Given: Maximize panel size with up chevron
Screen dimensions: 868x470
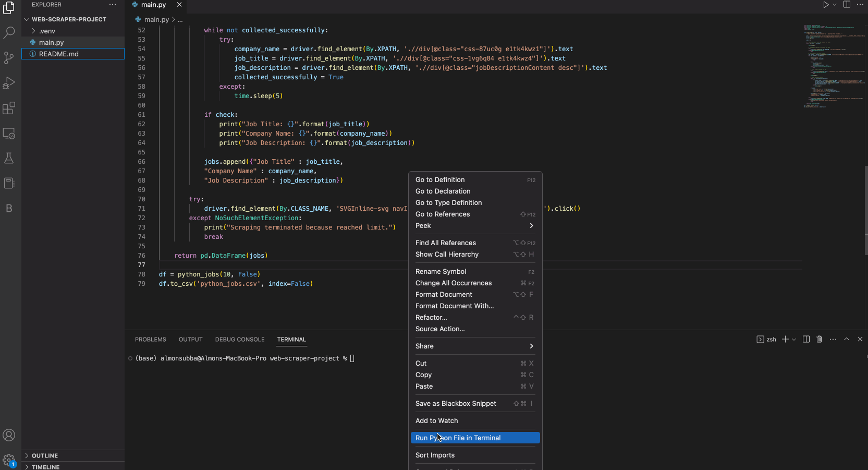Looking at the screenshot, I should click(x=847, y=339).
